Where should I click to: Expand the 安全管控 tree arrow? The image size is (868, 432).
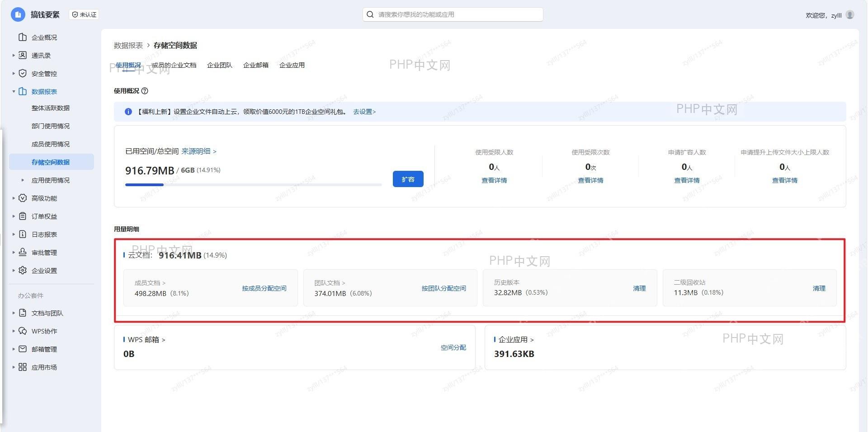[x=14, y=73]
